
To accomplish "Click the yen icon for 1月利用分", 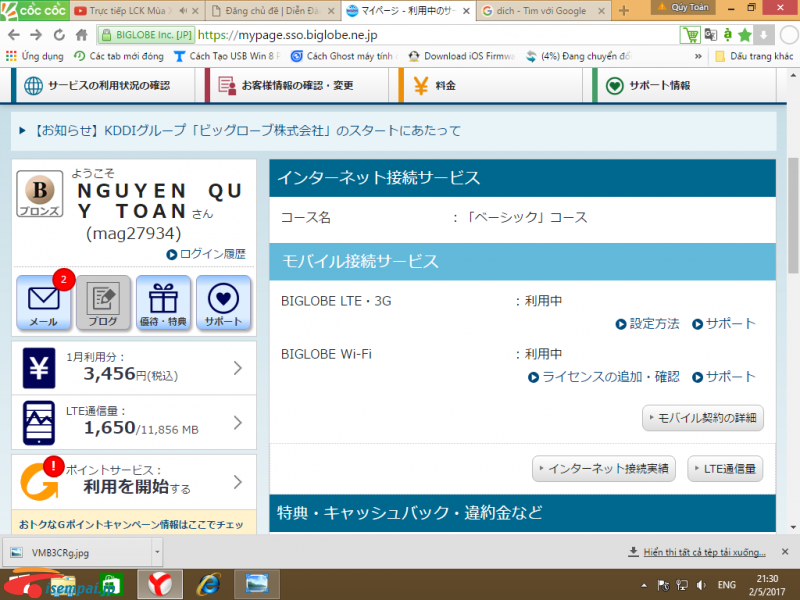I will click(39, 368).
